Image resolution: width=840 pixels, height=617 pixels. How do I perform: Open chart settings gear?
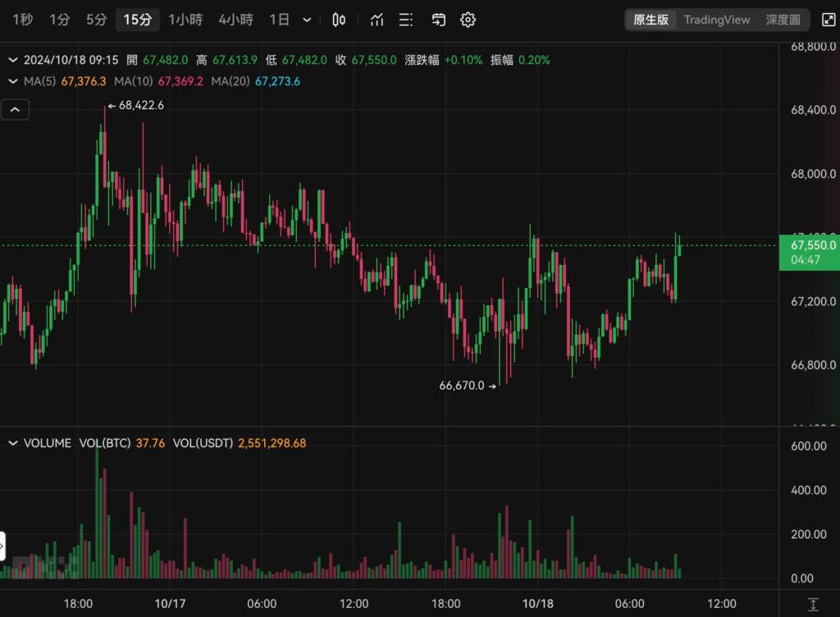coord(468,20)
